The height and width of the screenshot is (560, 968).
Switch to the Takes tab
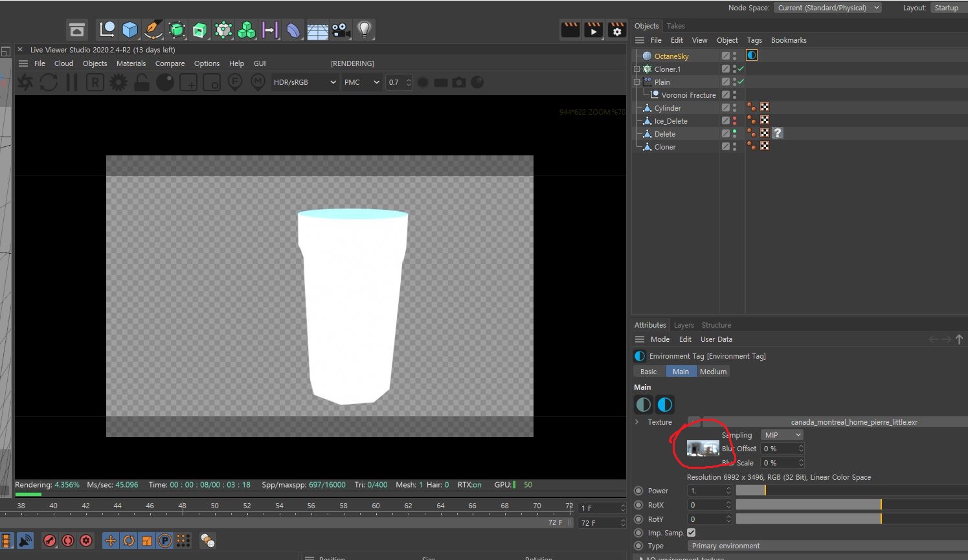[676, 26]
